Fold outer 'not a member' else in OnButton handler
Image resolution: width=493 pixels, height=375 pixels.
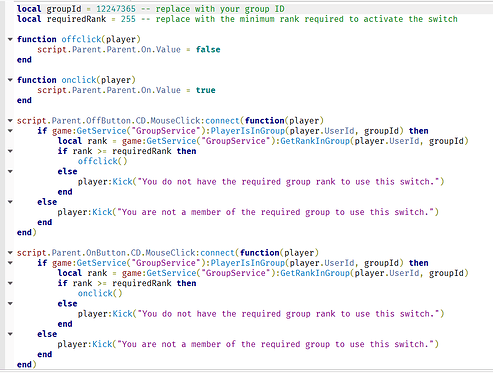(x=10, y=334)
